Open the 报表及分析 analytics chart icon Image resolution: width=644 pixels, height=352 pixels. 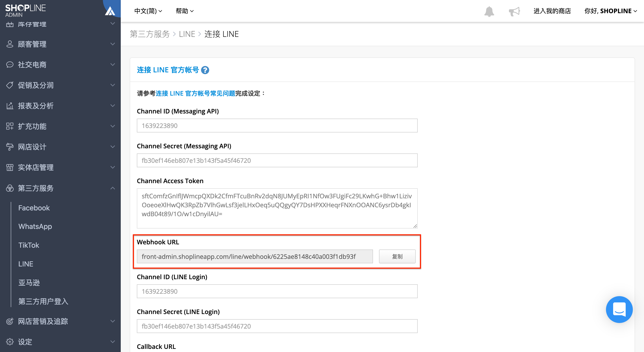pos(10,106)
